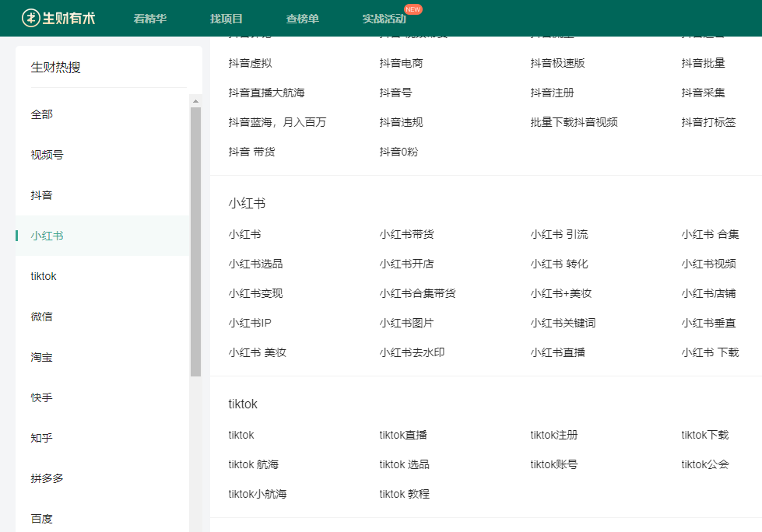Open the 小红书开店 keyword
Screen dimensions: 762x532
coord(407,264)
